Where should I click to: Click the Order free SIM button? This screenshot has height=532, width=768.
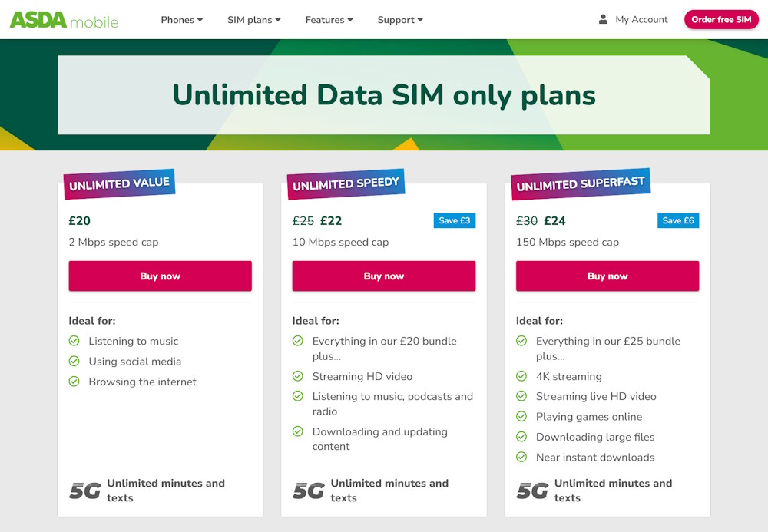(720, 19)
